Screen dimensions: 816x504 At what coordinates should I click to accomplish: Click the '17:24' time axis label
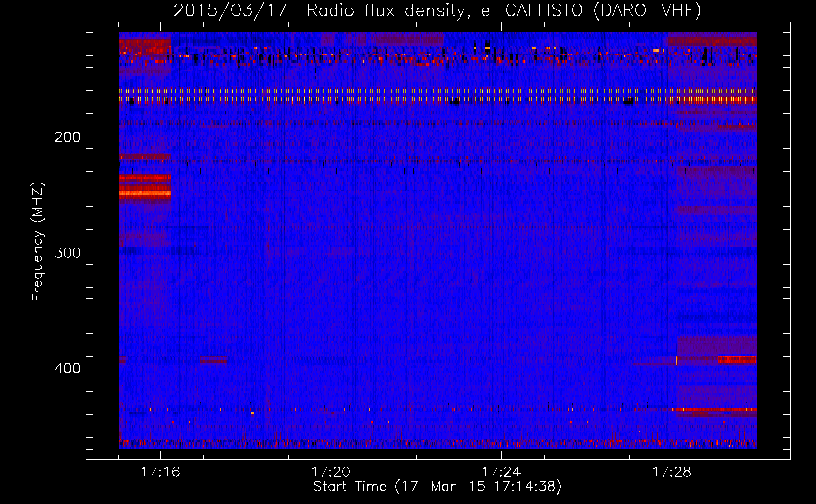coord(501,472)
